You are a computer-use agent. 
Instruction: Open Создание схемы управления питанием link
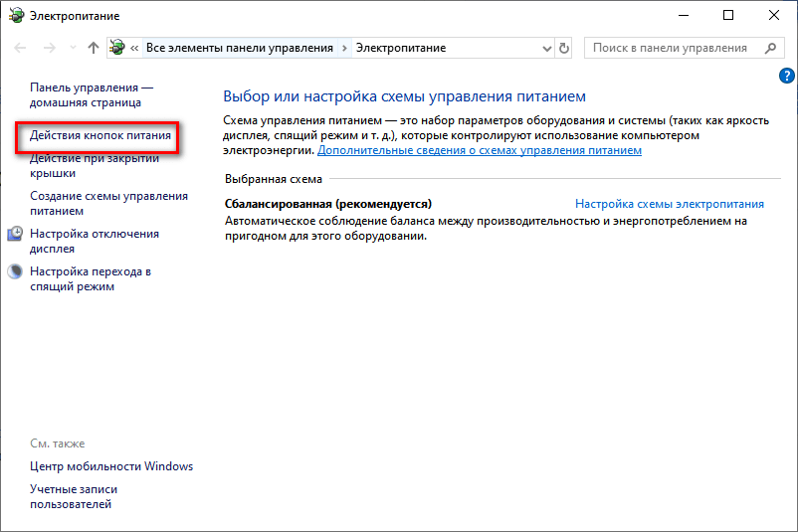[108, 203]
